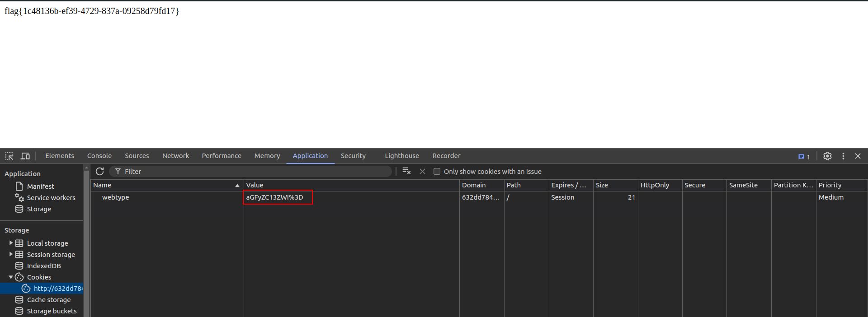The width and height of the screenshot is (868, 317).
Task: Open the Recorder tab
Action: (x=446, y=156)
